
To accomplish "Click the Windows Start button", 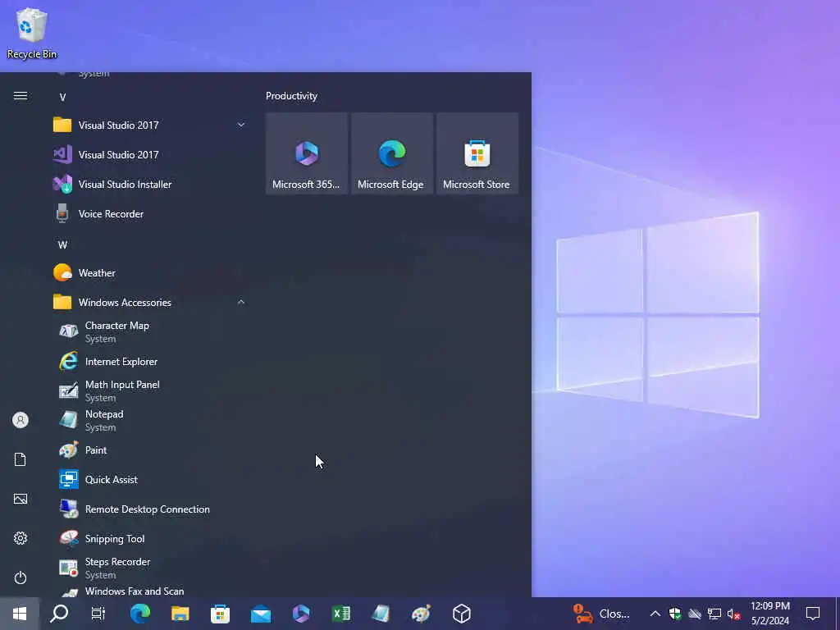I will click(x=20, y=614).
